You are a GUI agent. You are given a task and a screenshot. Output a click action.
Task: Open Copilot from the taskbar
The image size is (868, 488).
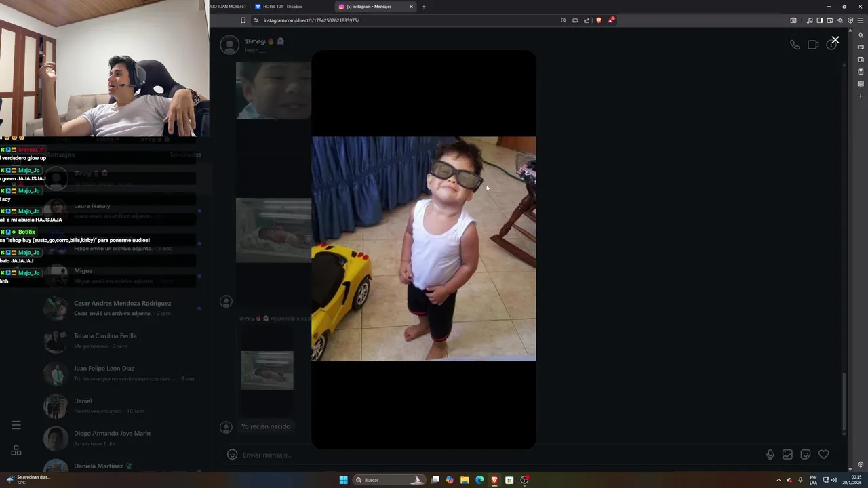pos(450,480)
